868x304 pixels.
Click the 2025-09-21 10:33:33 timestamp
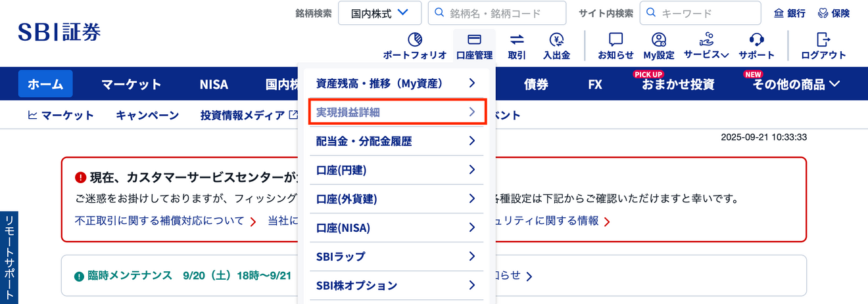pos(763,137)
